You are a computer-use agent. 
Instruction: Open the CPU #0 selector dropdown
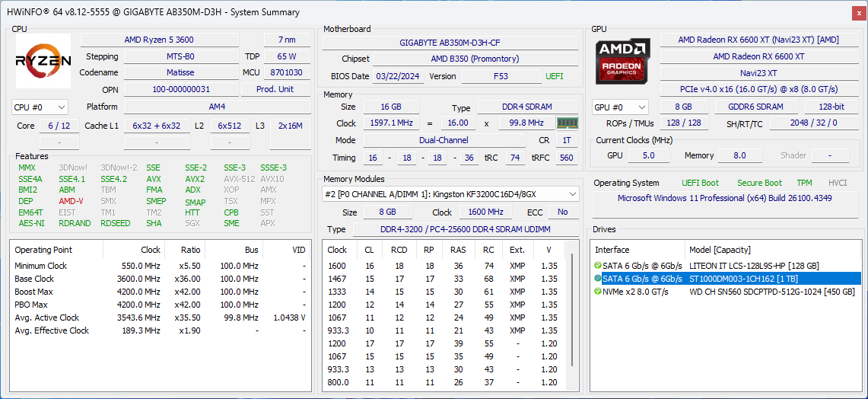tap(40, 107)
